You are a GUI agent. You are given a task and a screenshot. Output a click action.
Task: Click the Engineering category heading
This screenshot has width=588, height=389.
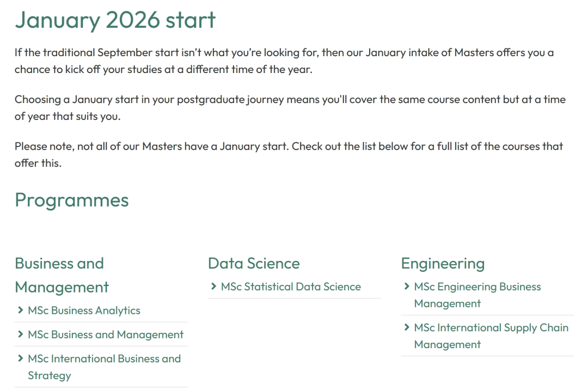[443, 263]
